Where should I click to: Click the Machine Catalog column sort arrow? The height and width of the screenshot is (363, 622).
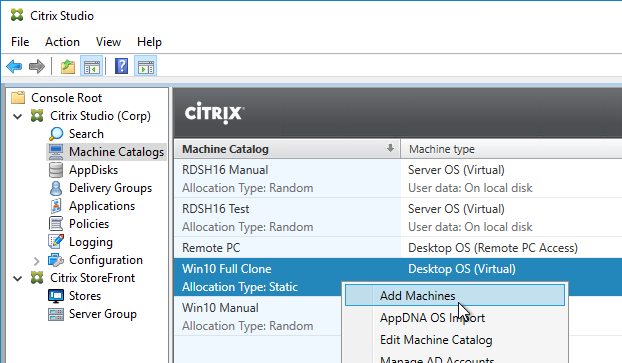click(x=390, y=148)
